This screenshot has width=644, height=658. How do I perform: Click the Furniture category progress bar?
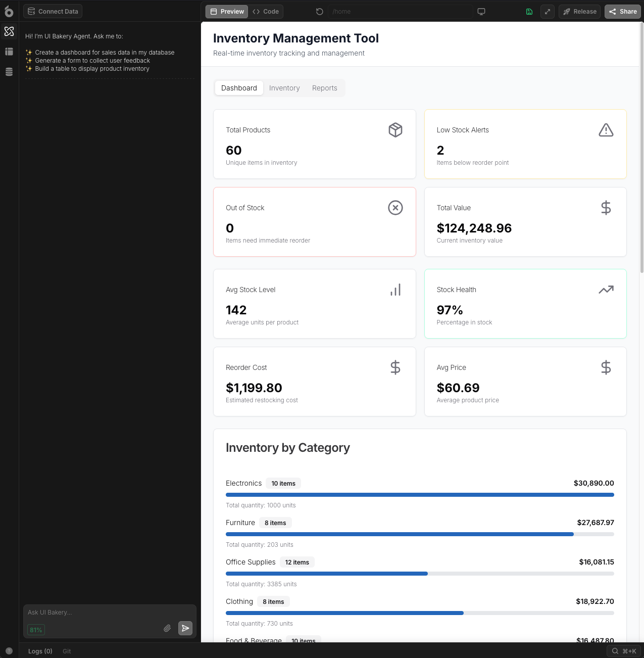[420, 534]
